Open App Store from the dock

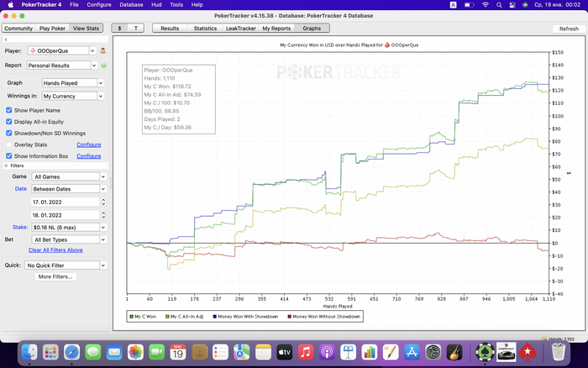[412, 352]
